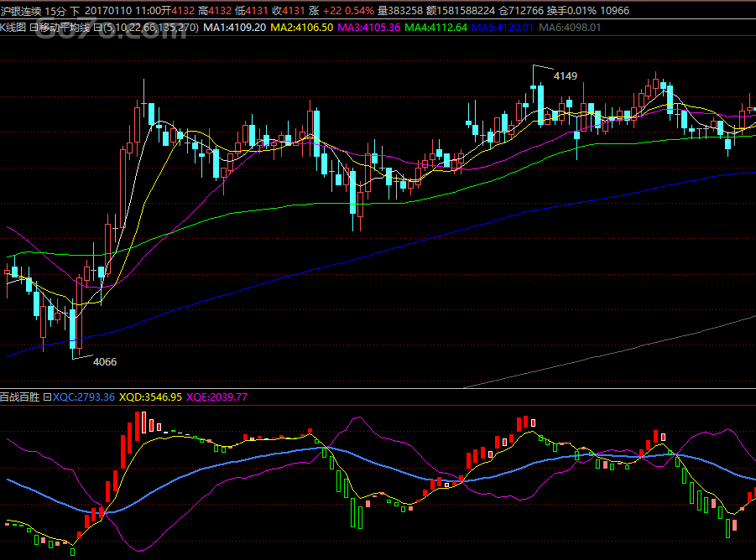Click the 4149 high price marker
The height and width of the screenshot is (560, 756).
565,76
